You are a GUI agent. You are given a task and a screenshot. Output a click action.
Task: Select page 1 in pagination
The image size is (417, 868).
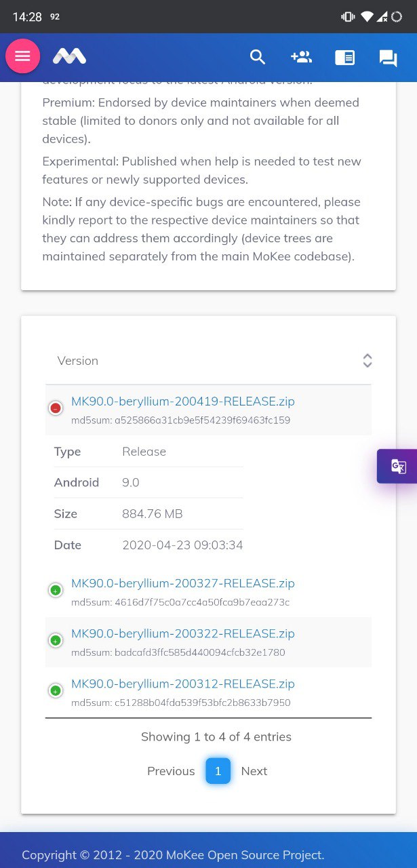point(218,771)
